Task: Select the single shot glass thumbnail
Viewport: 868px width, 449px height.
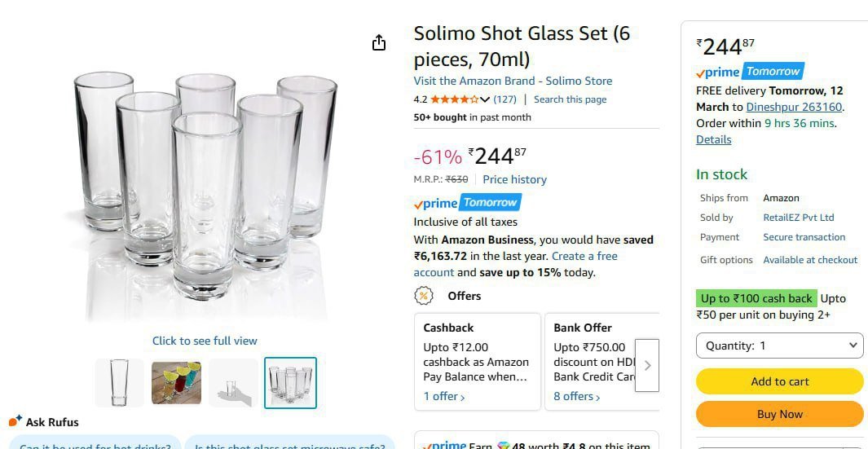Action: point(120,382)
